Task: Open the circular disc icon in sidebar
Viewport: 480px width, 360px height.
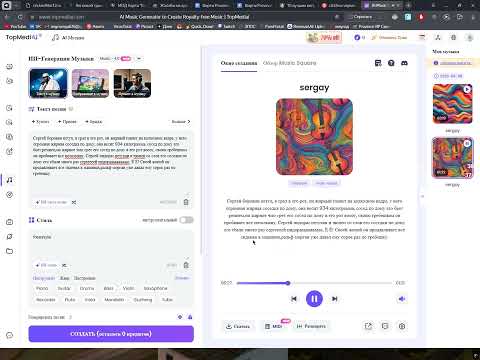Action: click(x=10, y=195)
